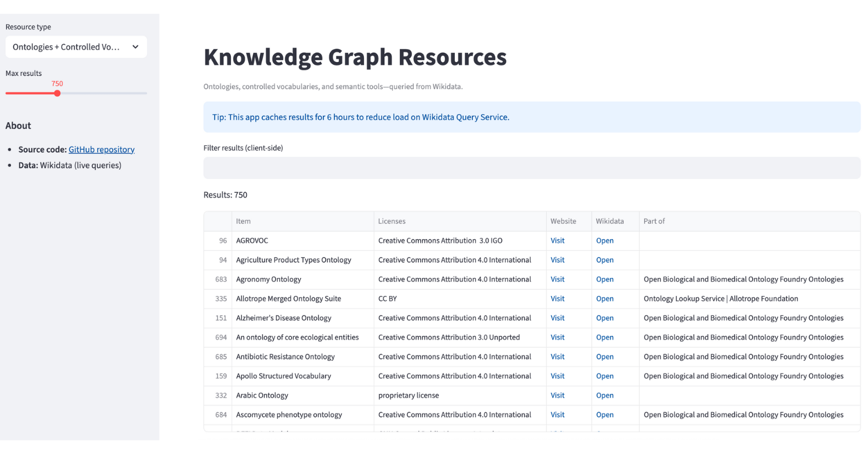Open the Agronomy Ontology Wikidata page
The image size is (868, 454).
pyautogui.click(x=605, y=279)
